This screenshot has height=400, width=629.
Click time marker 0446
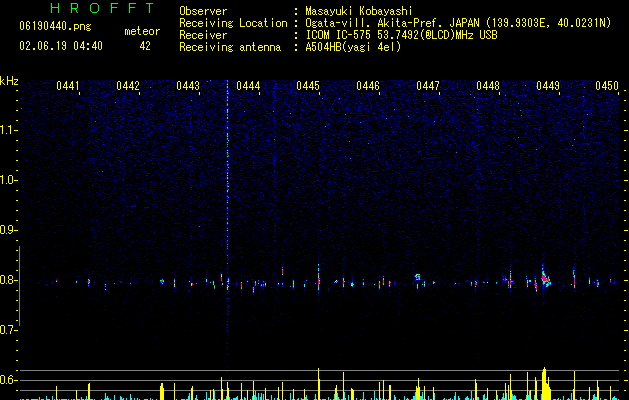pos(368,86)
